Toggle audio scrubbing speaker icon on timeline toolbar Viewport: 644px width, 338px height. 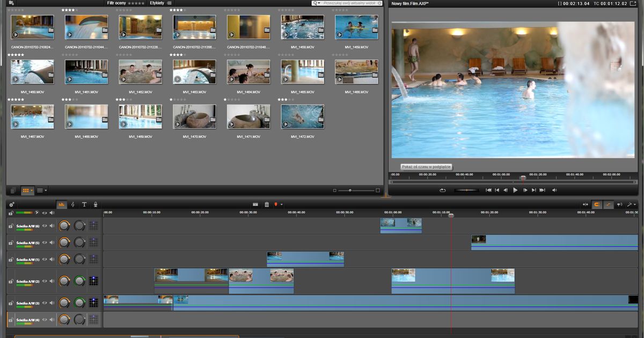(x=619, y=204)
